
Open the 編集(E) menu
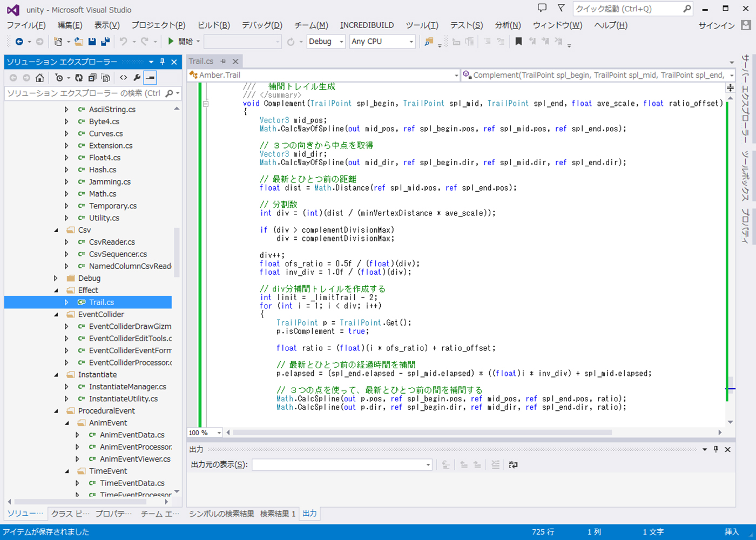[x=70, y=25]
